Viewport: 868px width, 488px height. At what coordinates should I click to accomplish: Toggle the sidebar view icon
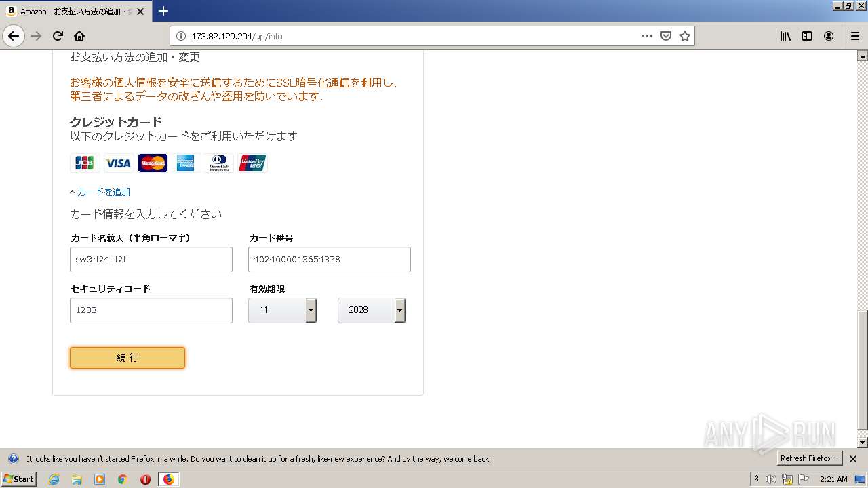pyautogui.click(x=807, y=36)
